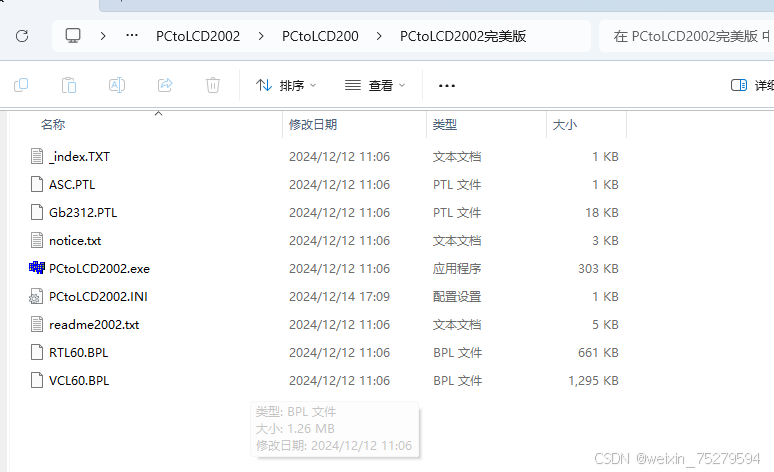Expand the chevron after PCtoLCD200 breadcrumb
This screenshot has height=472, width=774.
(x=379, y=36)
